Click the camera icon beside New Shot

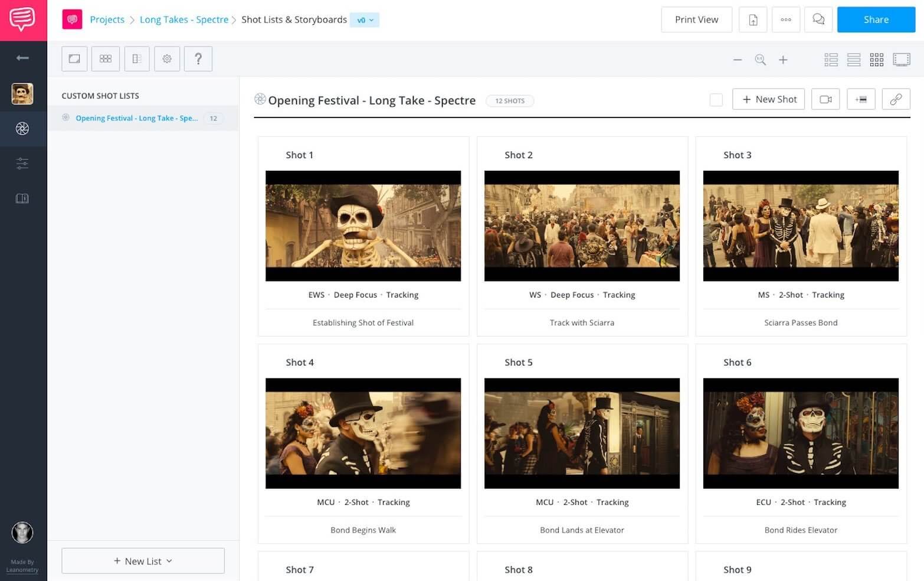[x=825, y=99]
